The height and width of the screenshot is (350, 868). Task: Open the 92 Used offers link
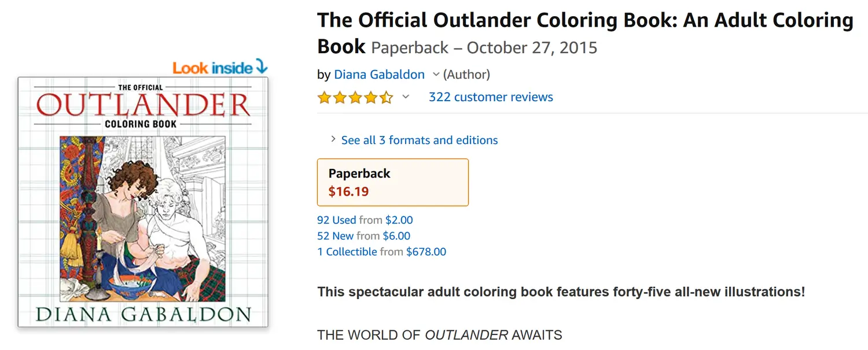click(x=336, y=220)
